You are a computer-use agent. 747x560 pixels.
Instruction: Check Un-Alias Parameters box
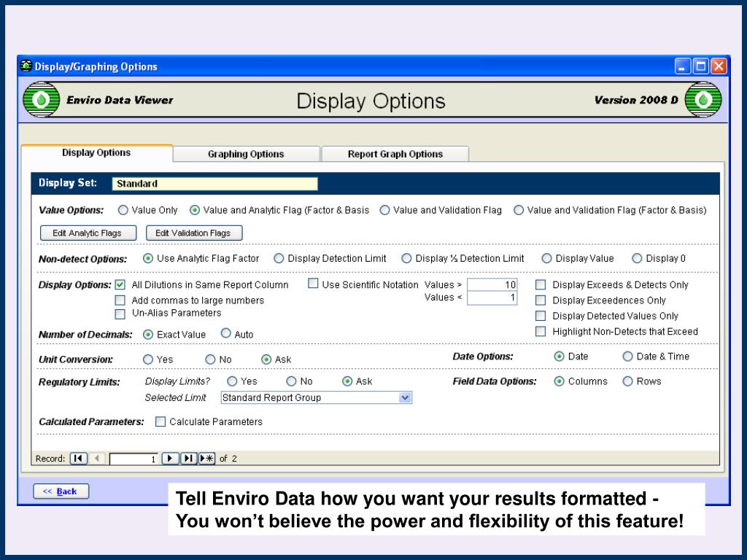point(120,314)
